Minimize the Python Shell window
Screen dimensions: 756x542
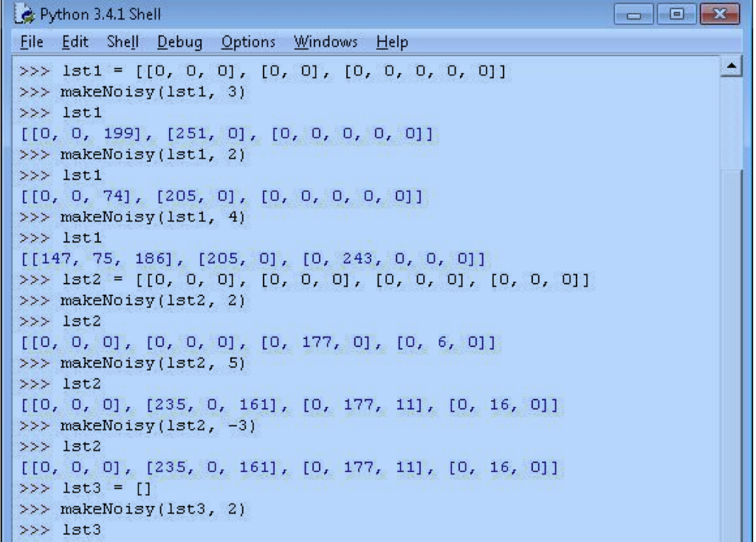tap(634, 15)
